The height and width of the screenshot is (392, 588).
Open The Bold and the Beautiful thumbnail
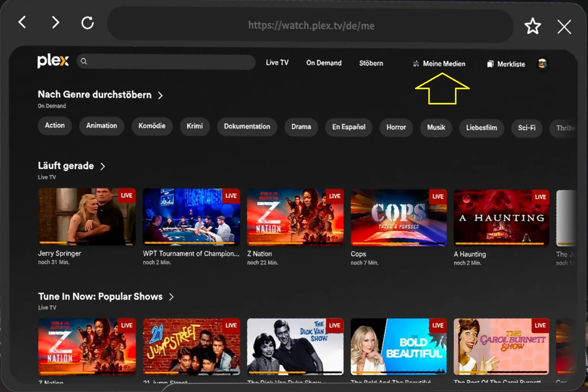(x=399, y=346)
